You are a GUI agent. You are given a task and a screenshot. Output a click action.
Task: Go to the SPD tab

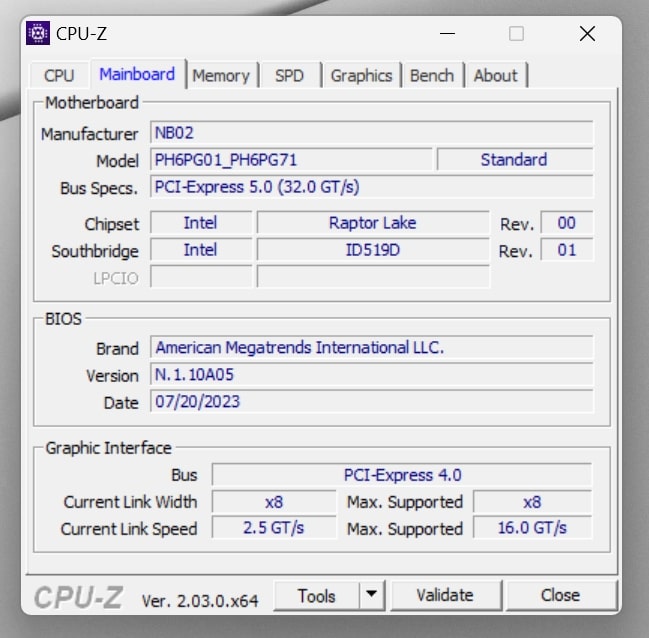pyautogui.click(x=289, y=75)
